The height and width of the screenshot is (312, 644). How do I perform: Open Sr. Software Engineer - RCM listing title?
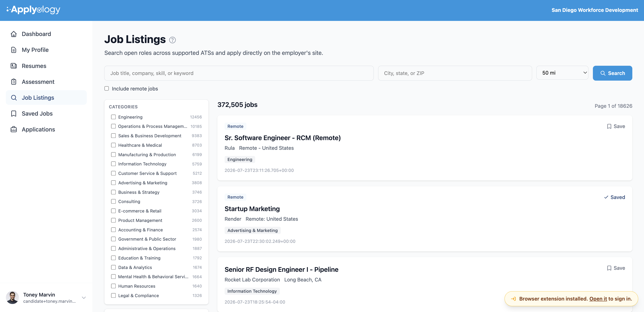283,138
